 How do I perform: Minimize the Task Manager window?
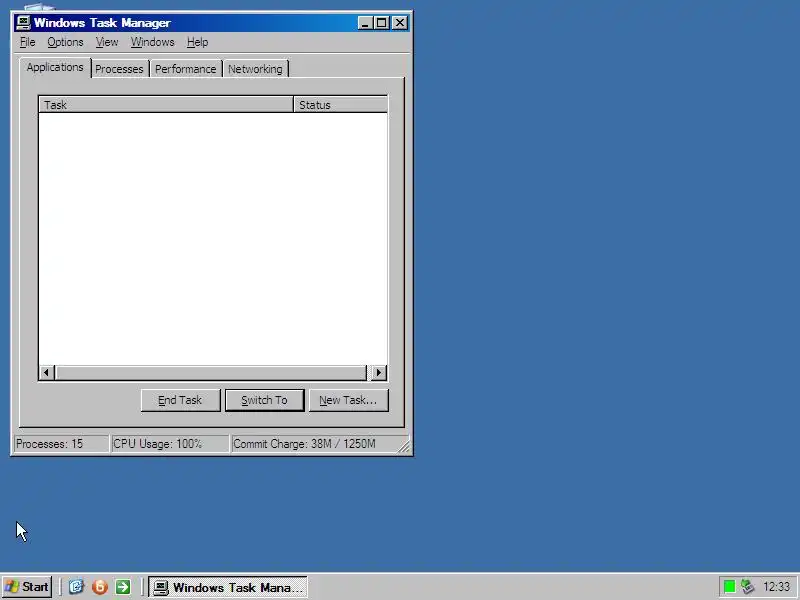click(x=364, y=23)
